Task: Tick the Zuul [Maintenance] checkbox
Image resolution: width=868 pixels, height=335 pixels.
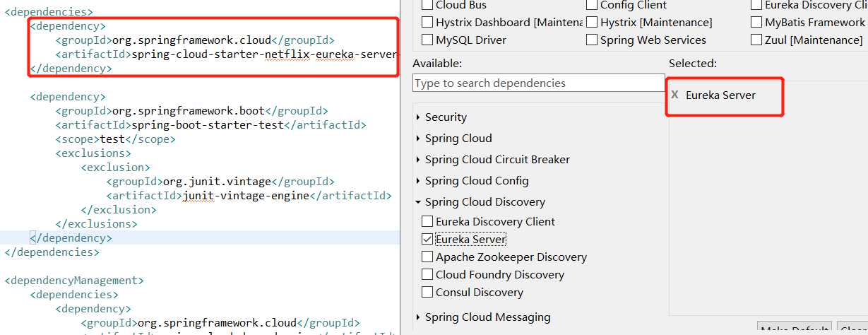Action: [756, 40]
